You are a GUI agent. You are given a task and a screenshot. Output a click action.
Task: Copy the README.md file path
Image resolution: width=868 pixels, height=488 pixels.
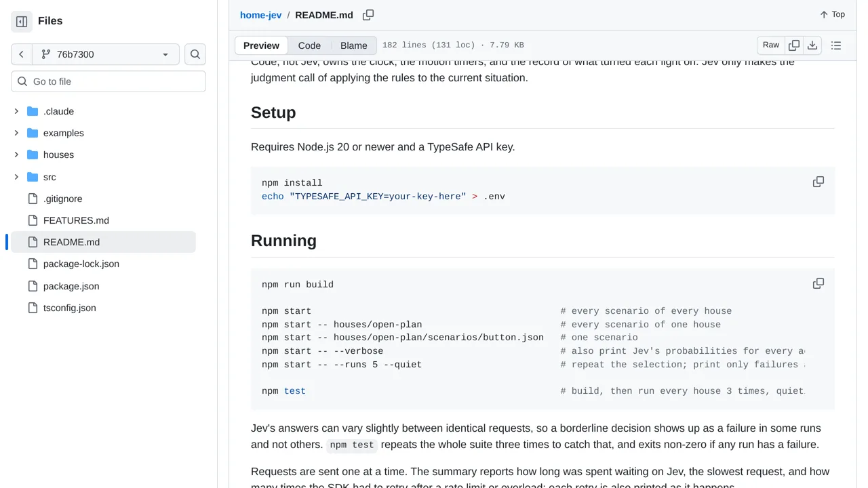(x=368, y=15)
